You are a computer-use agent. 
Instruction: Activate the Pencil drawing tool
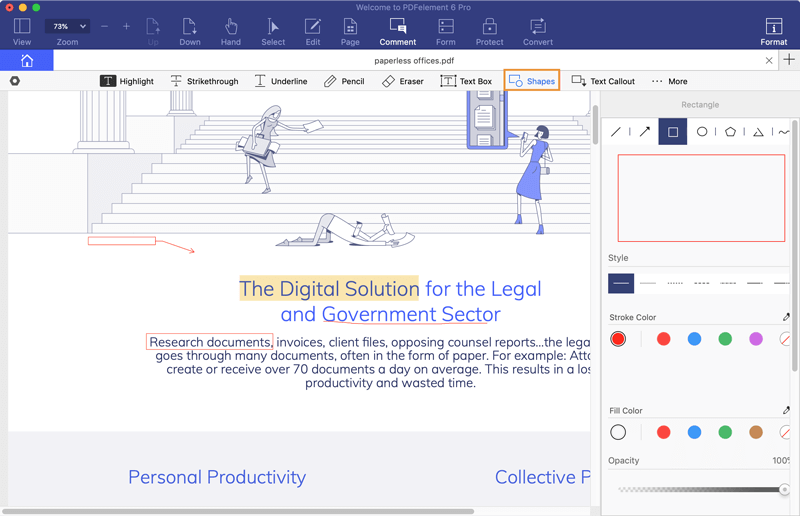point(343,81)
